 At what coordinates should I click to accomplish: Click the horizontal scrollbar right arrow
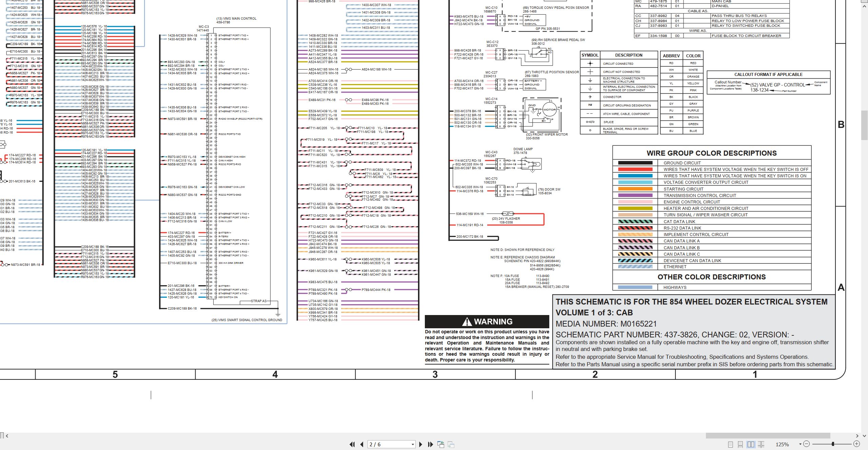pyautogui.click(x=857, y=436)
